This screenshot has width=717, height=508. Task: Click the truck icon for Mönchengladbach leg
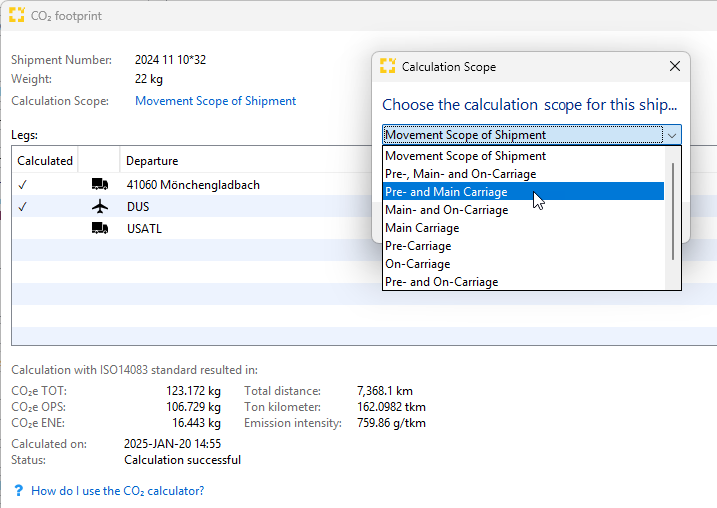(x=99, y=185)
